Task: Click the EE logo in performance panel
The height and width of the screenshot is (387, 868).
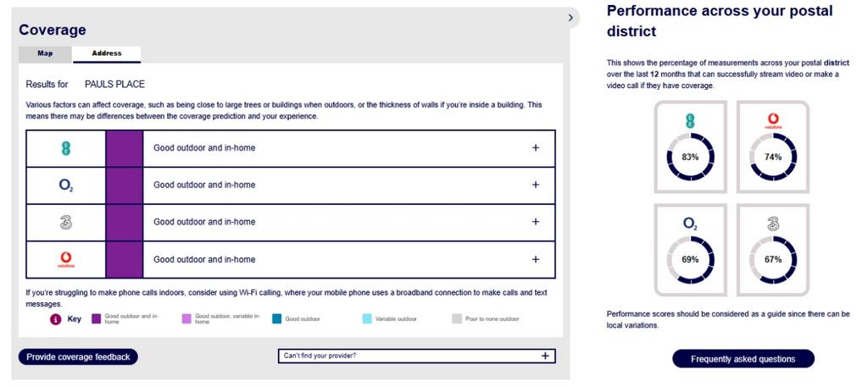Action: click(x=690, y=120)
